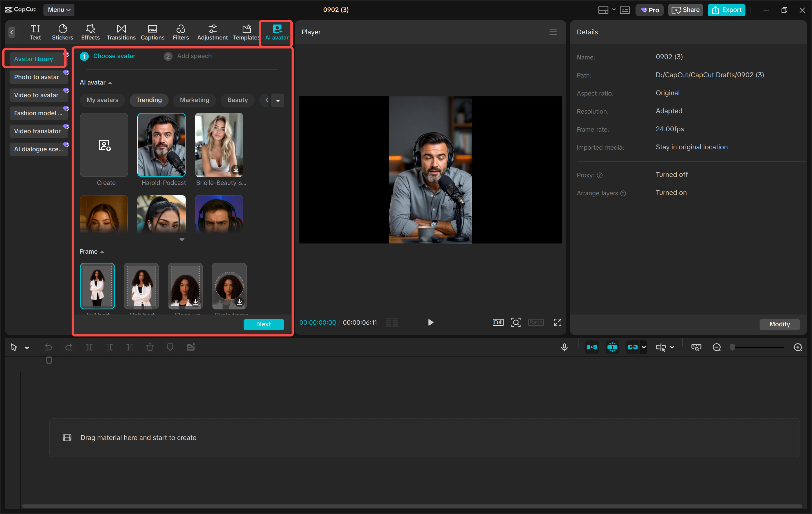Expand the hidden avatar categories with the overflow chevron

[x=278, y=100]
